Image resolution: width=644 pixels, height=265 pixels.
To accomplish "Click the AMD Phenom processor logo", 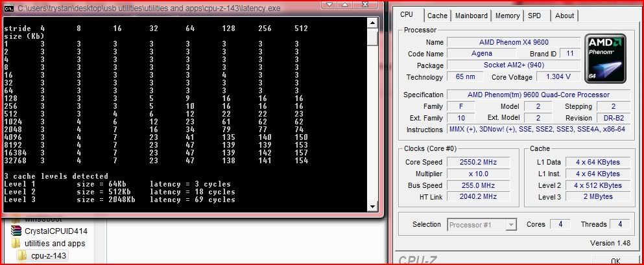I will point(606,59).
